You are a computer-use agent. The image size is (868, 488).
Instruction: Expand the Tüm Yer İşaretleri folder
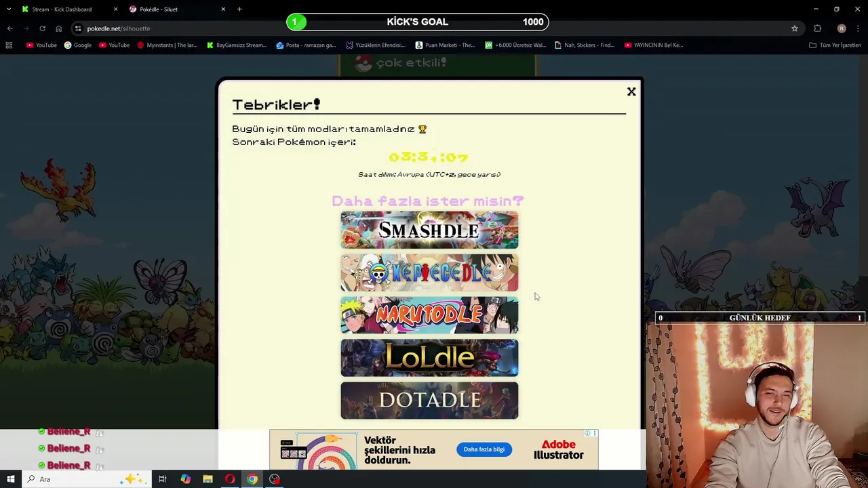click(835, 45)
